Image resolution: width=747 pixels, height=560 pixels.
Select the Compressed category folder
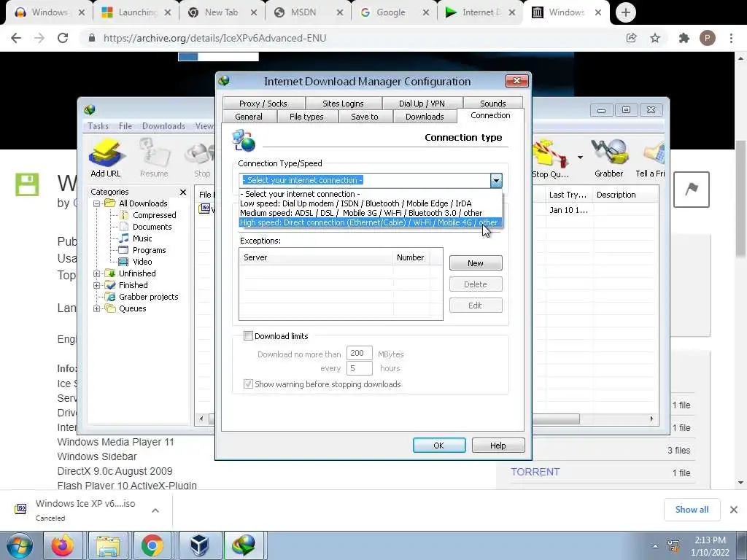(x=155, y=215)
